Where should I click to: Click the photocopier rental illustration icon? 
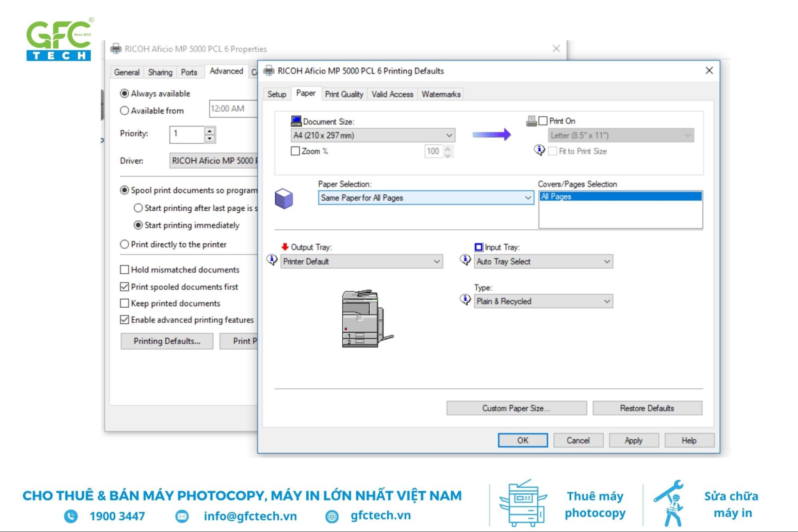[x=523, y=503]
